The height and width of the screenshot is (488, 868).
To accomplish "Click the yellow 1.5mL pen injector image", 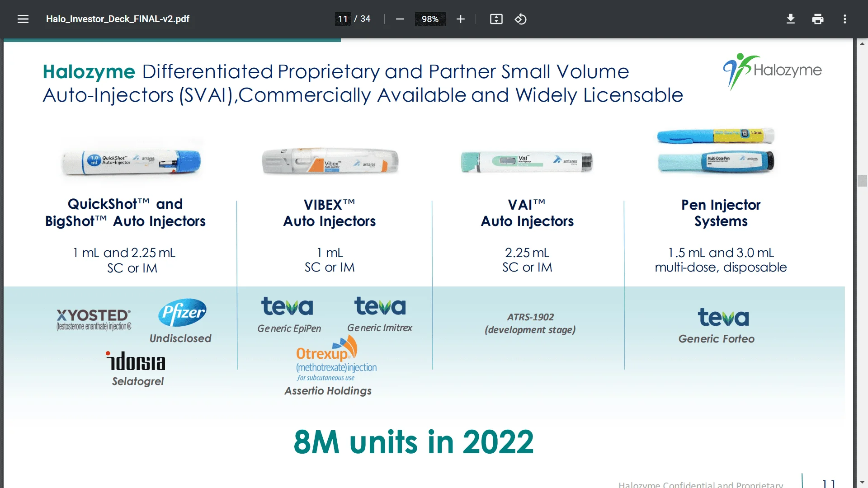I will 716,135.
